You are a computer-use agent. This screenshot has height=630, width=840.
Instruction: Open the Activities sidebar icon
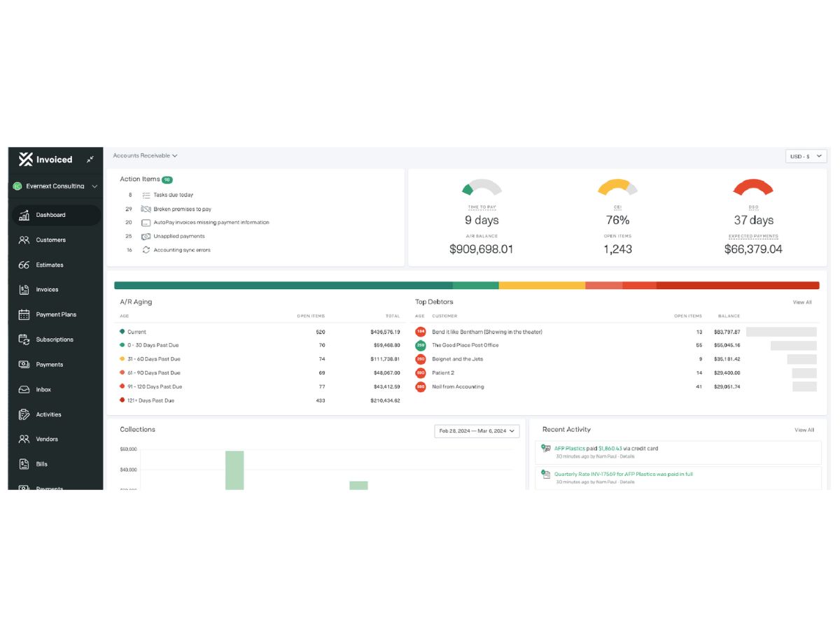[x=24, y=414]
